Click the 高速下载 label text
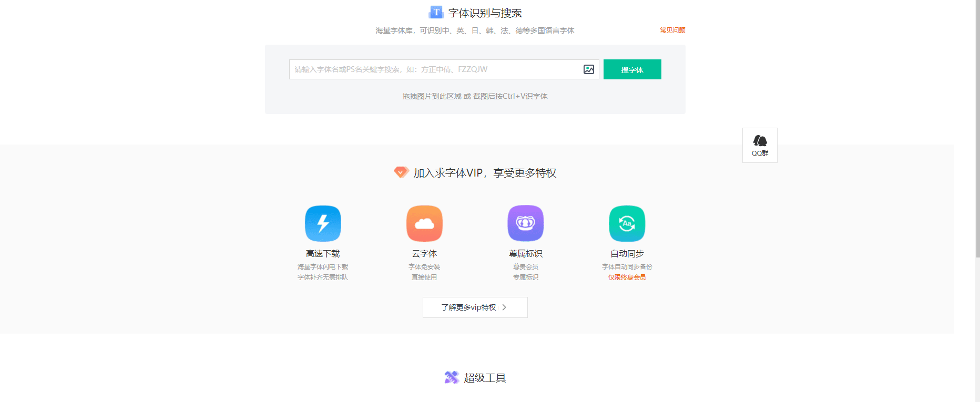980x402 pixels. click(323, 254)
